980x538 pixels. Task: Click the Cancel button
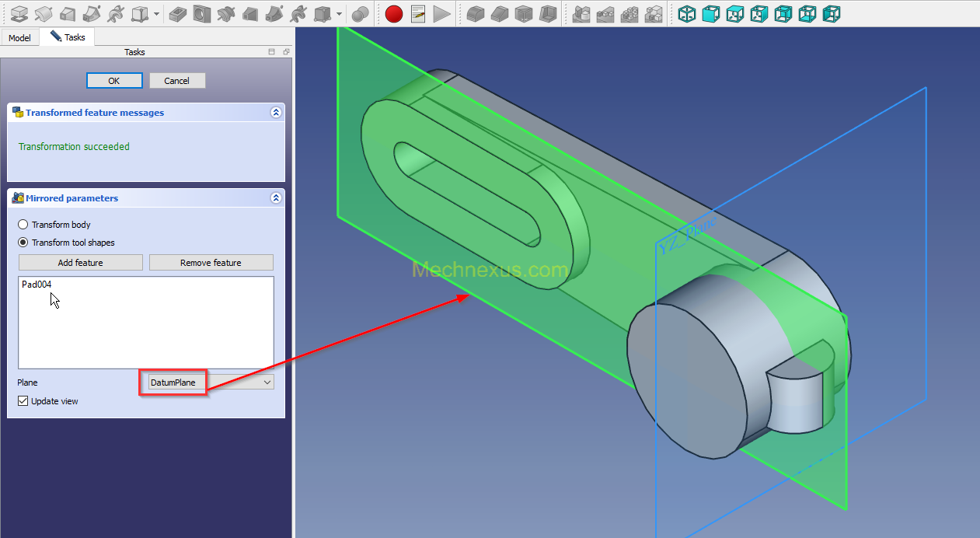coord(177,81)
